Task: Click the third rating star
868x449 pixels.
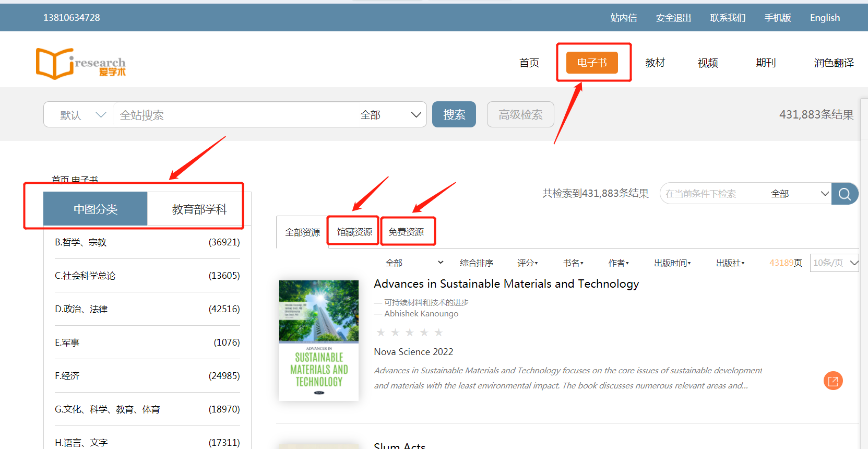Action: pos(410,333)
